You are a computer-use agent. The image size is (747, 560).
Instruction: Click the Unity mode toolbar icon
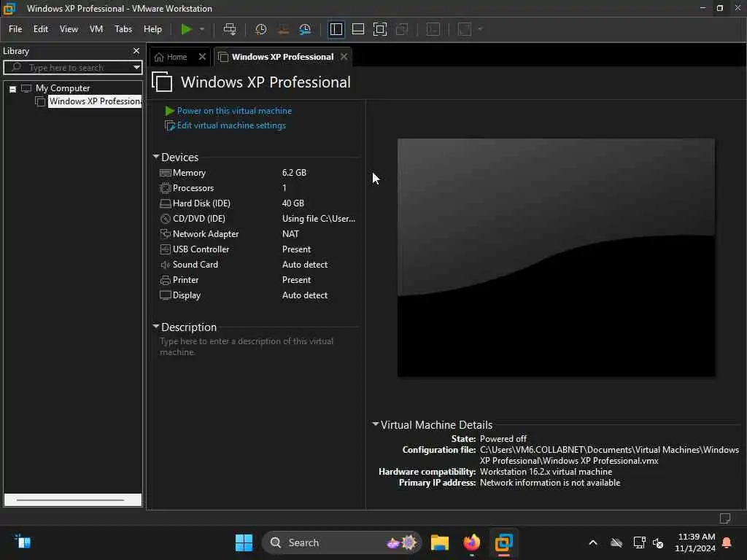pos(402,29)
